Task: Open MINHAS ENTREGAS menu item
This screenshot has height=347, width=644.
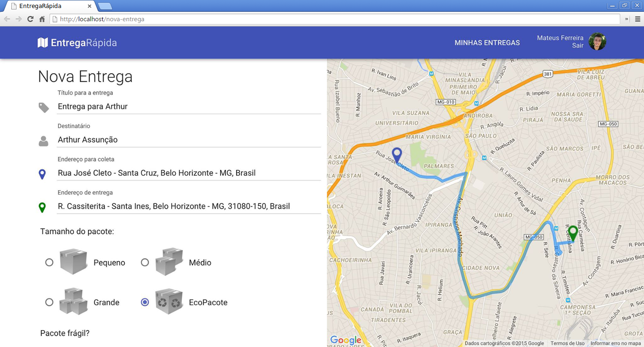Action: point(487,42)
